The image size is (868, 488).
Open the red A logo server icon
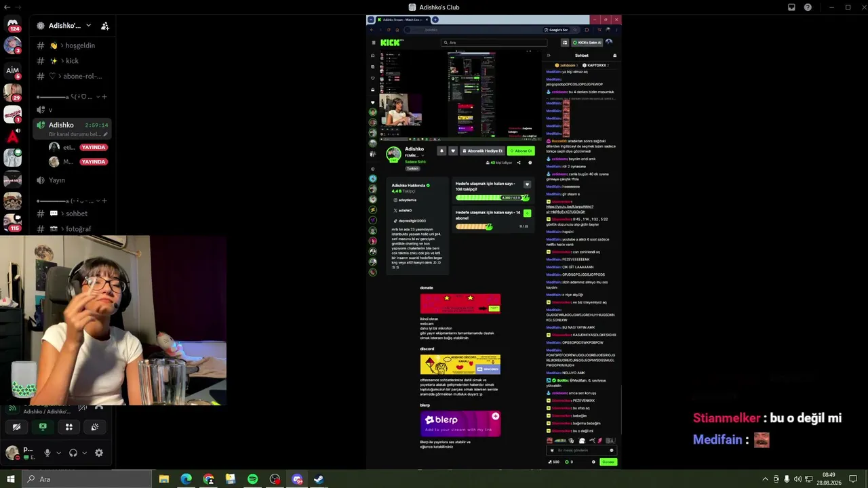click(x=12, y=138)
